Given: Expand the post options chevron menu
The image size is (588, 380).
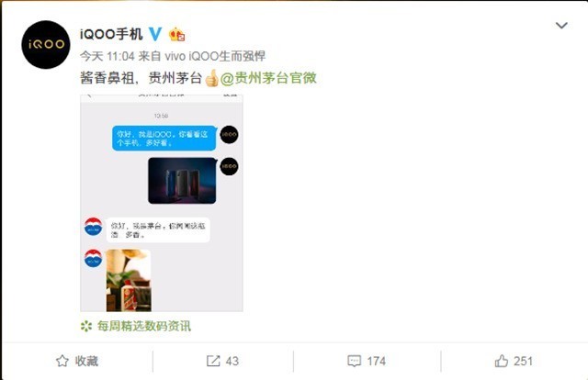Looking at the screenshot, I should coord(561,26).
